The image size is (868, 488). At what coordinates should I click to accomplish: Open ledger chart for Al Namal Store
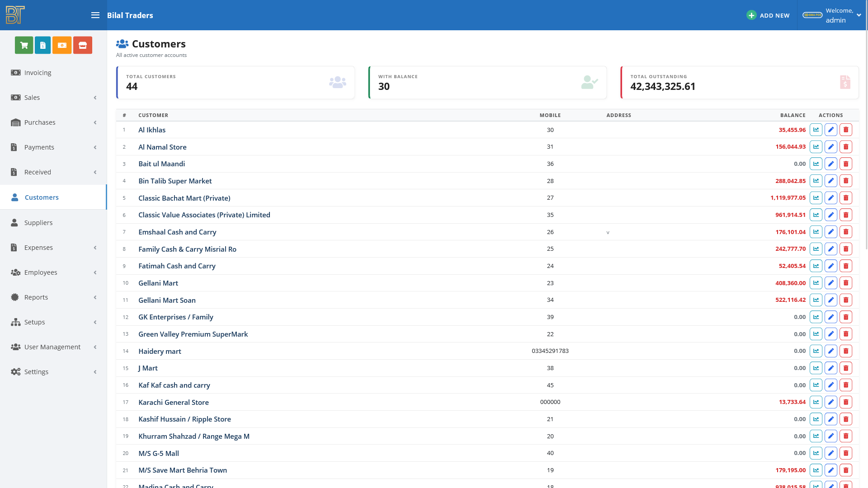(x=816, y=147)
